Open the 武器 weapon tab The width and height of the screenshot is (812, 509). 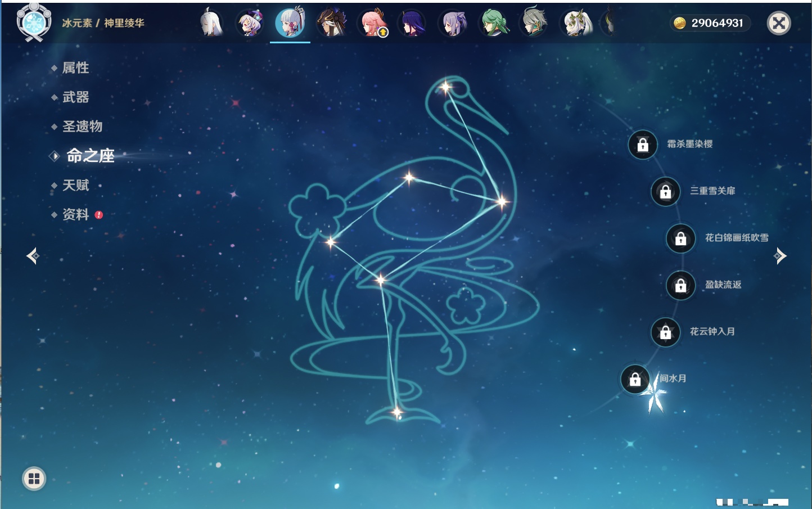(75, 97)
